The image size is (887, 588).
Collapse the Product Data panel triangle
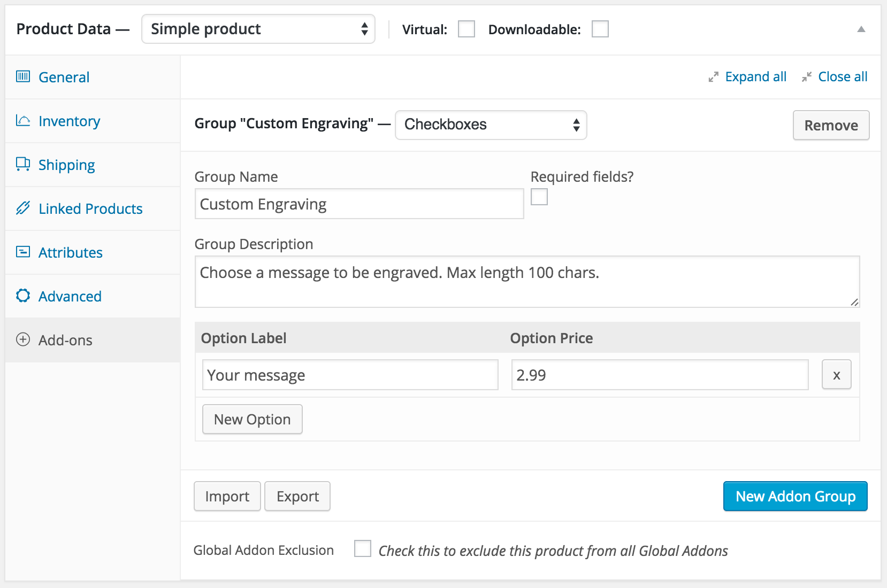point(861,29)
